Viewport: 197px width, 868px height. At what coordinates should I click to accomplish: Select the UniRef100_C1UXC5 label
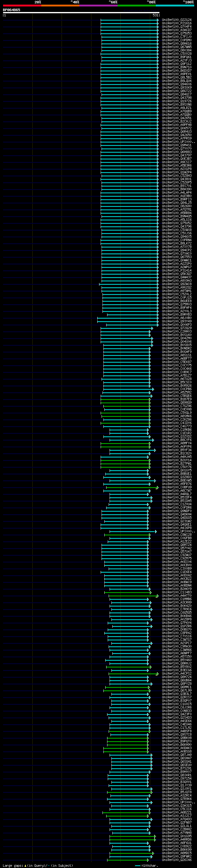pyautogui.click(x=176, y=704)
